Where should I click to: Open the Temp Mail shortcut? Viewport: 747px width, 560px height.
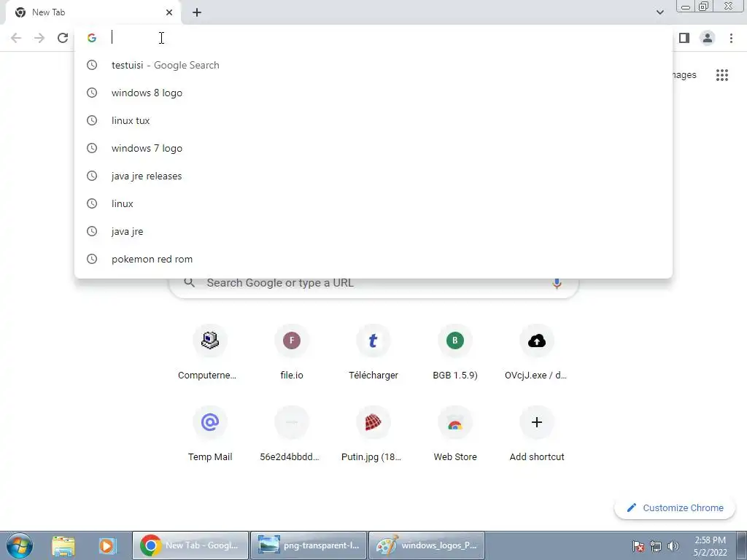click(209, 435)
